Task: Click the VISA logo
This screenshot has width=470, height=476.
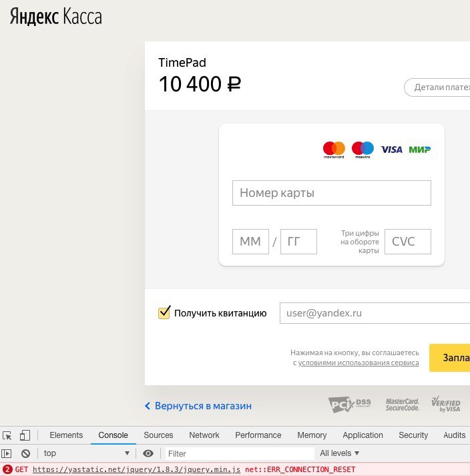Action: [392, 150]
